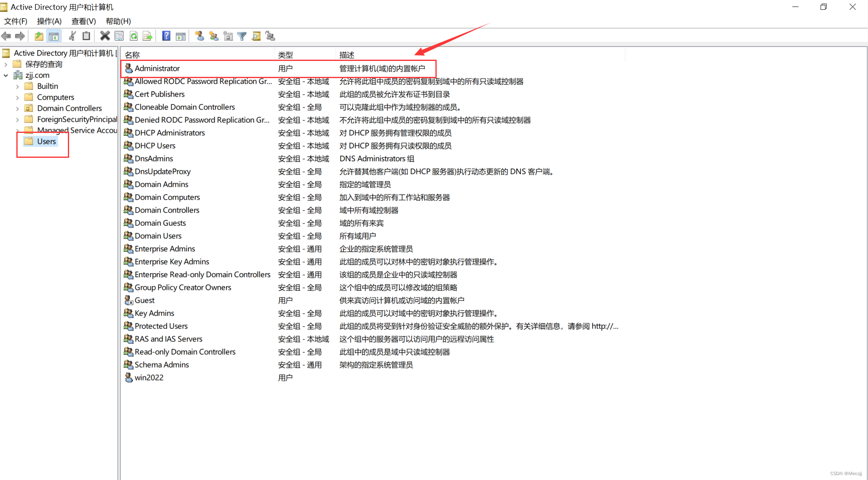Image resolution: width=868 pixels, height=480 pixels.
Task: Open the 操作(A) menu
Action: click(49, 21)
